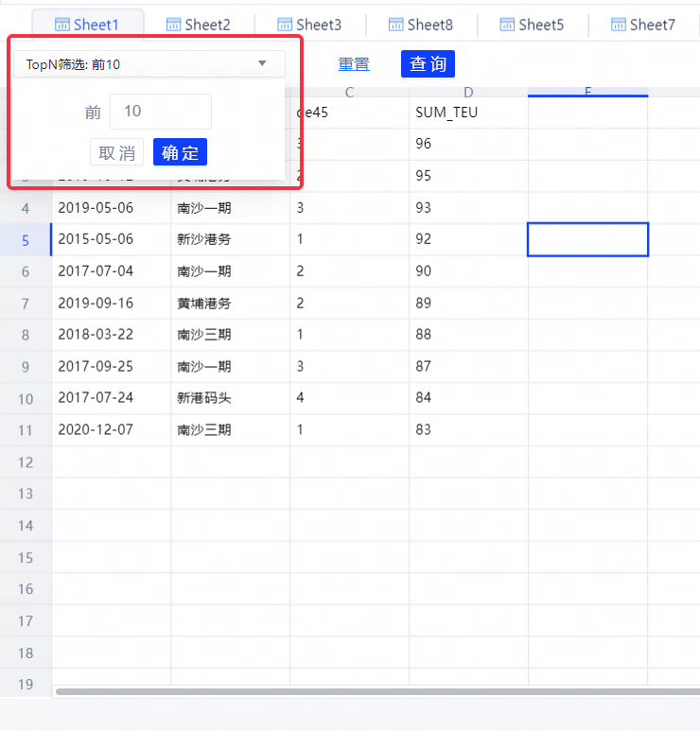Click the horizontal scrollbar at the bottom

(x=376, y=692)
